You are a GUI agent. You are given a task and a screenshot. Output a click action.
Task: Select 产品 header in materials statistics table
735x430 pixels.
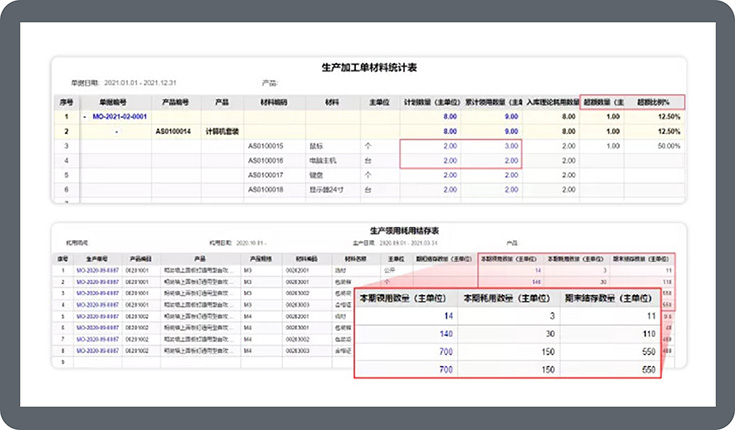click(x=222, y=102)
